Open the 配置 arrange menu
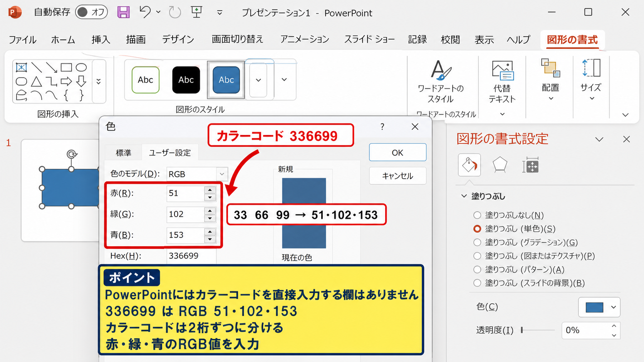Image resolution: width=644 pixels, height=362 pixels. point(550,80)
